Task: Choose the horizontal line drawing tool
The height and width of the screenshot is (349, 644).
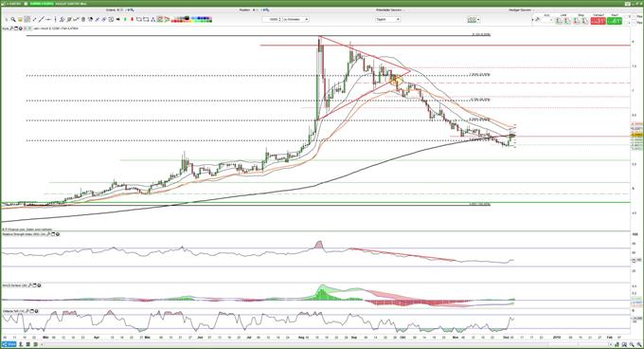Action: pos(48,19)
